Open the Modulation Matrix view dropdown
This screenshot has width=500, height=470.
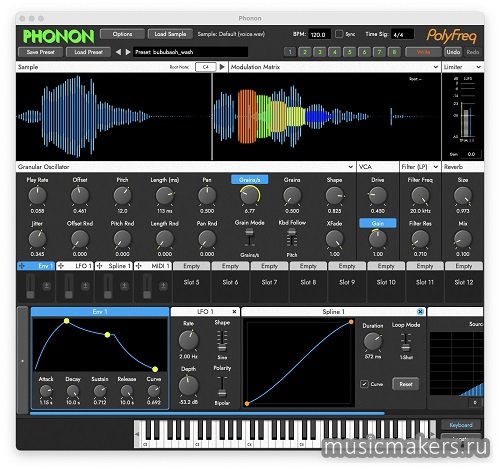[435, 67]
